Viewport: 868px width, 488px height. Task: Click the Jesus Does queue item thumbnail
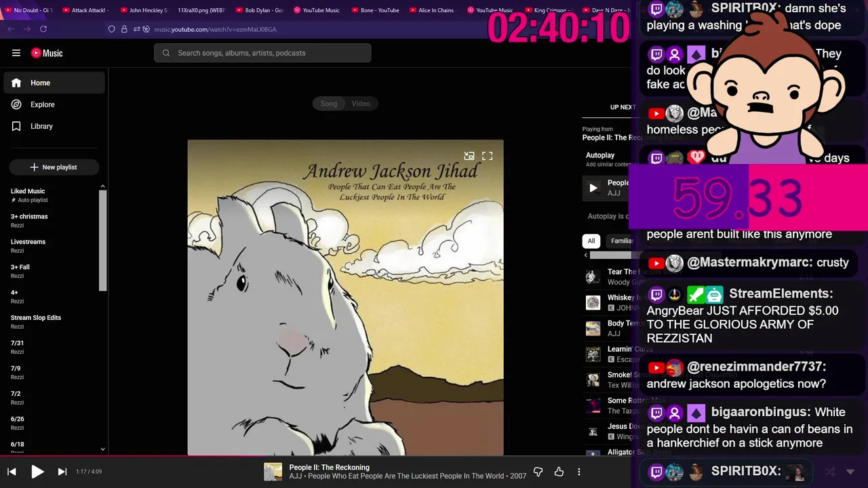coord(593,431)
